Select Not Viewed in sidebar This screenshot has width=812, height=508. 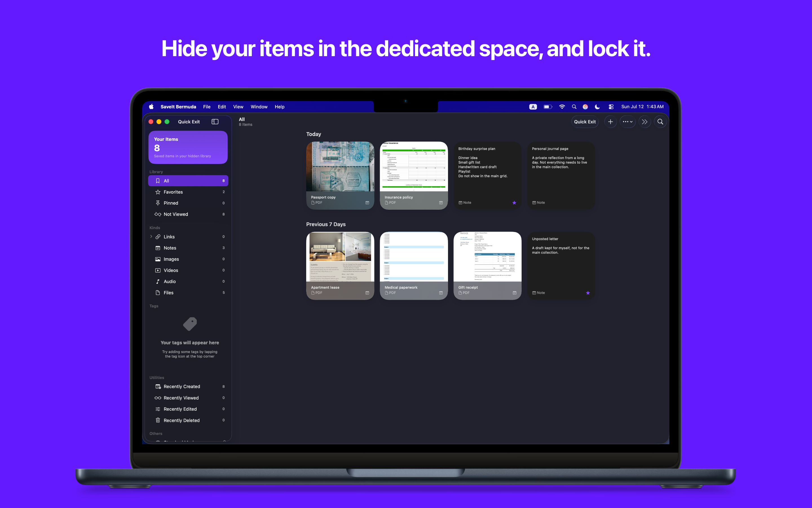click(188, 214)
